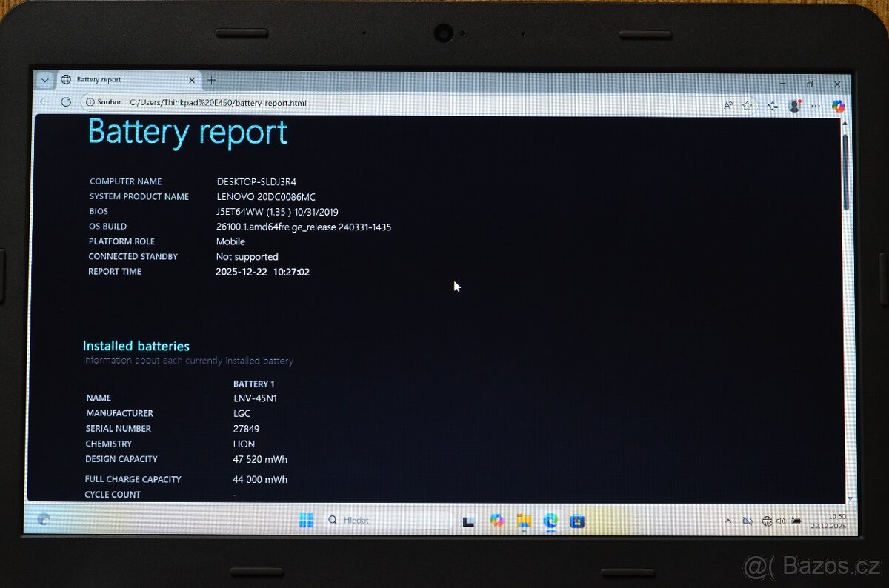Open File Explorer from the taskbar
Screen dimensions: 889x588
click(x=525, y=521)
